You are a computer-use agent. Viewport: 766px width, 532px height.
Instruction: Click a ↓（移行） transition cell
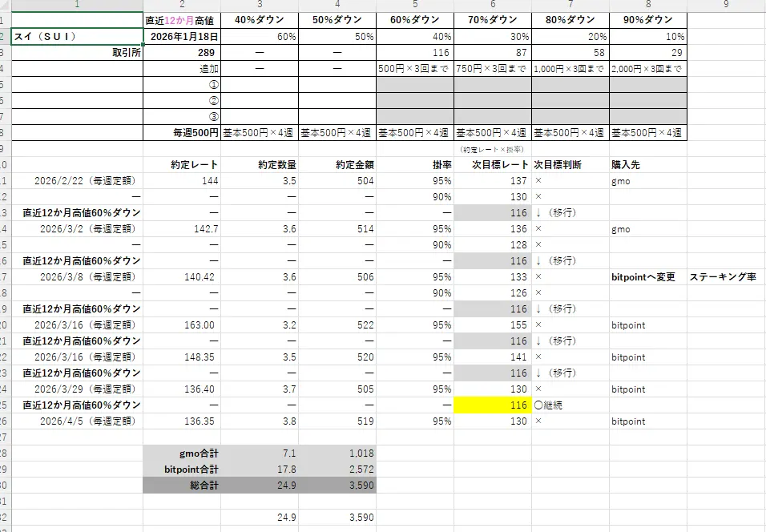[561, 212]
